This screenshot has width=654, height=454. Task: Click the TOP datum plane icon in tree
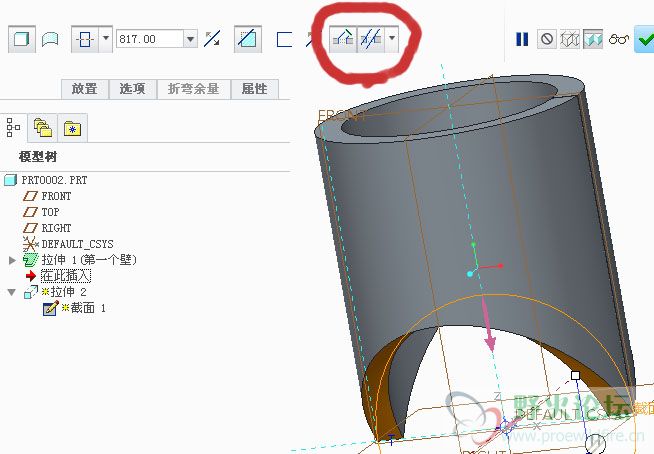pos(30,212)
